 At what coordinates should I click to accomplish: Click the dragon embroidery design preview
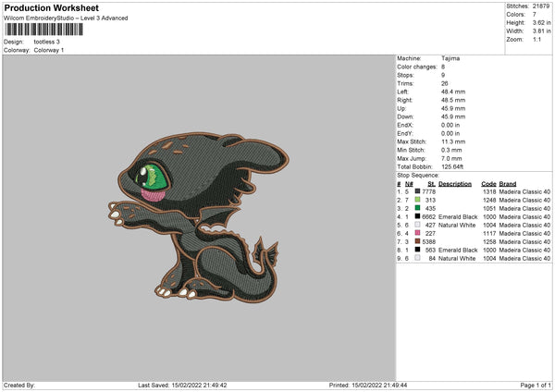(199, 218)
